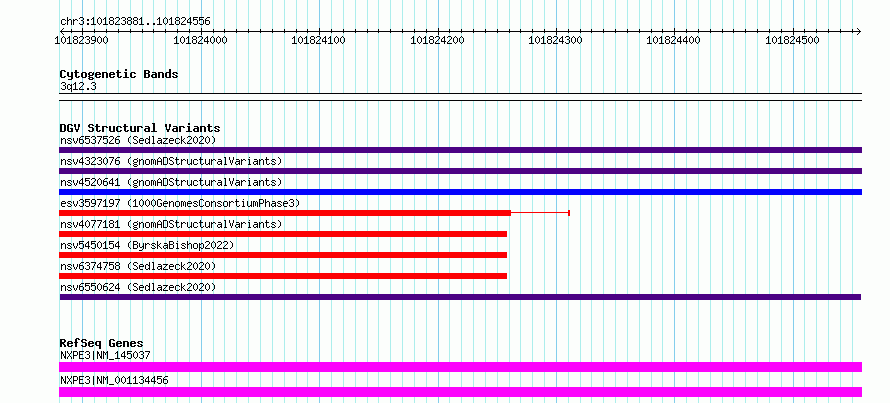Click the thin red esv3597197 confidence-interval whisker
890x403 pixels.
(x=540, y=213)
